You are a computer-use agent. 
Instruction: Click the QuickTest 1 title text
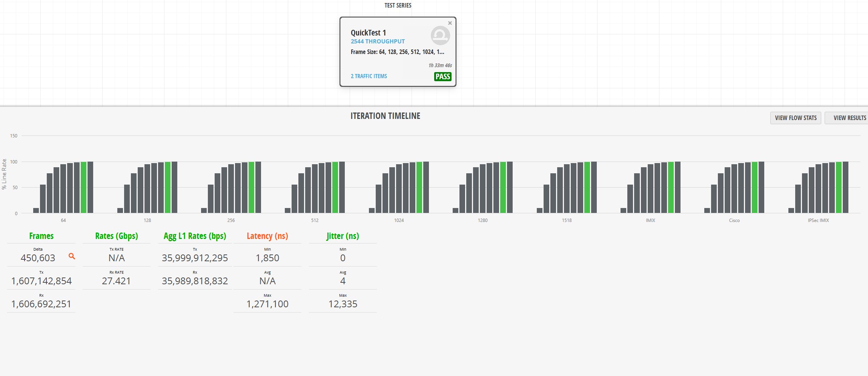tap(368, 33)
